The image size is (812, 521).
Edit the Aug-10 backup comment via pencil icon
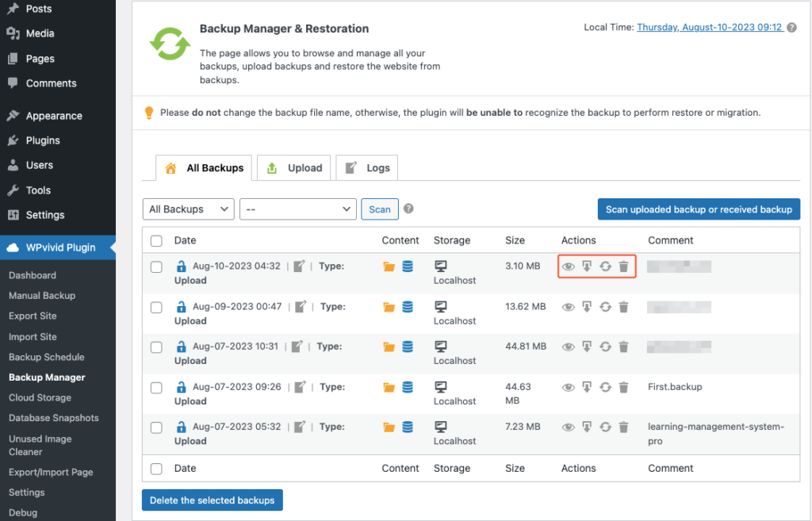click(299, 266)
